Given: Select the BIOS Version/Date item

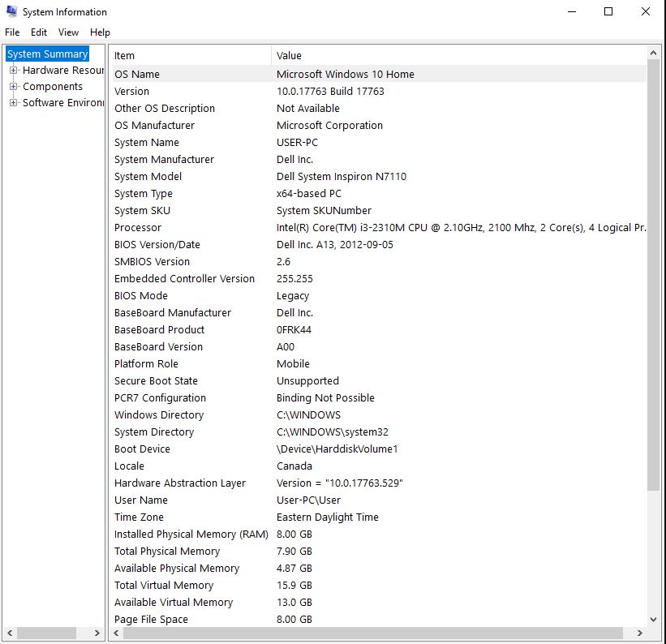Looking at the screenshot, I should (157, 244).
